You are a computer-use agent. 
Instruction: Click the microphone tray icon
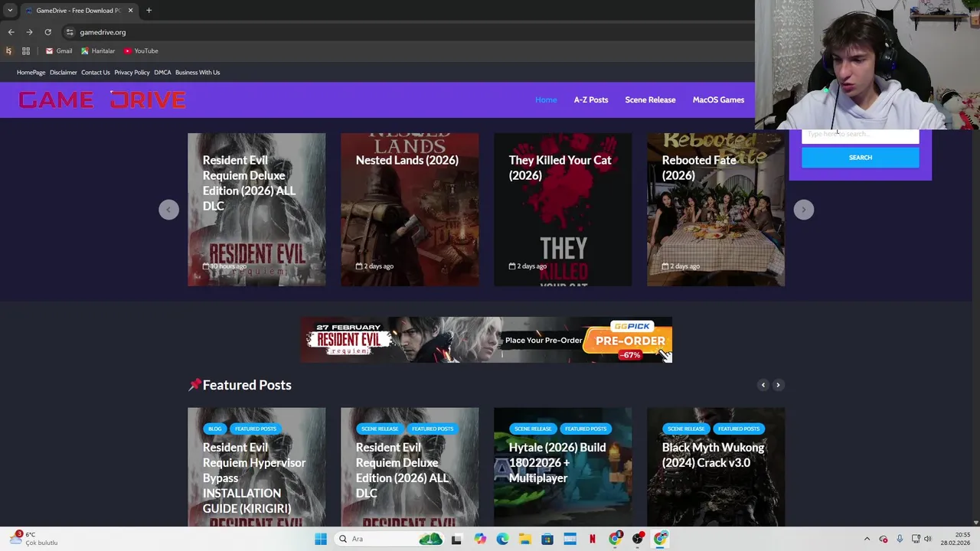[x=900, y=539]
